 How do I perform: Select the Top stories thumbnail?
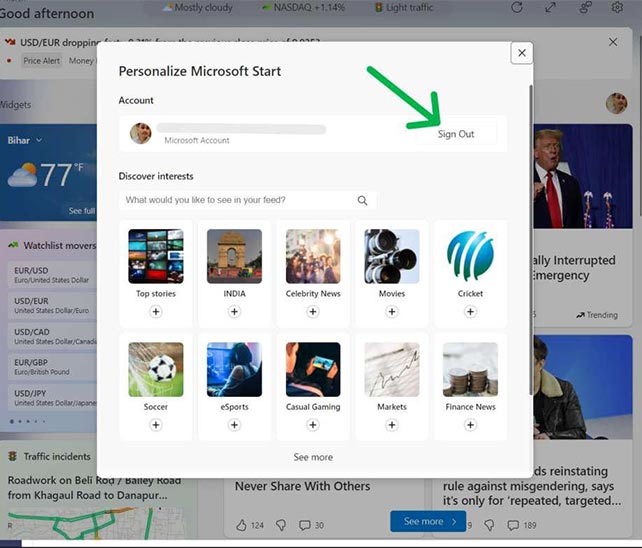(x=156, y=256)
